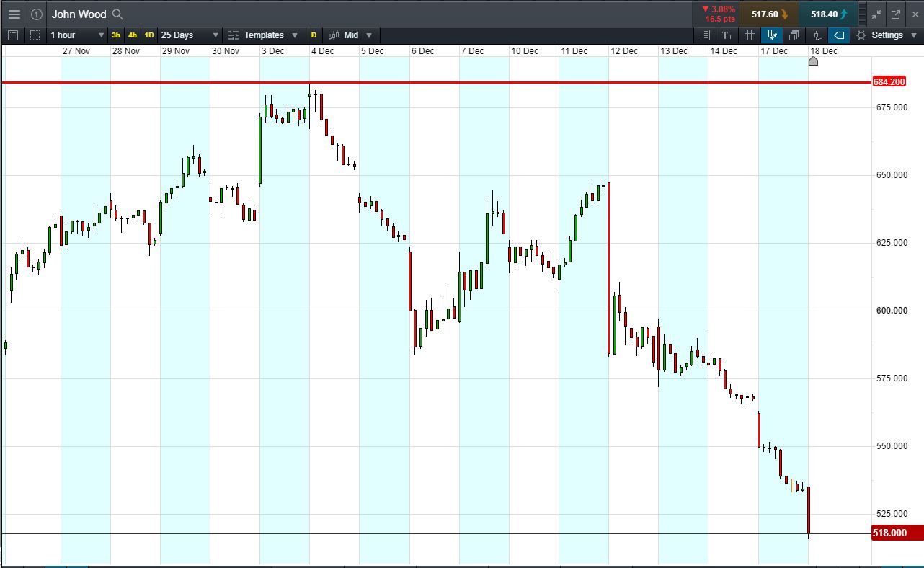Click the current price 518.000 label

point(896,533)
